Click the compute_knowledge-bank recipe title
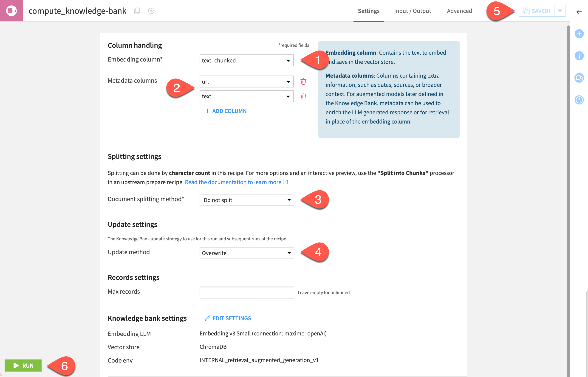Viewport: 588px width, 377px height. [77, 11]
